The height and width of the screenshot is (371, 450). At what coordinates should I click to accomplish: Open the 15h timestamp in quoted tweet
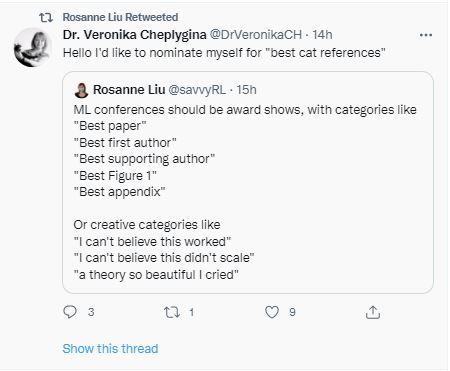(x=246, y=90)
